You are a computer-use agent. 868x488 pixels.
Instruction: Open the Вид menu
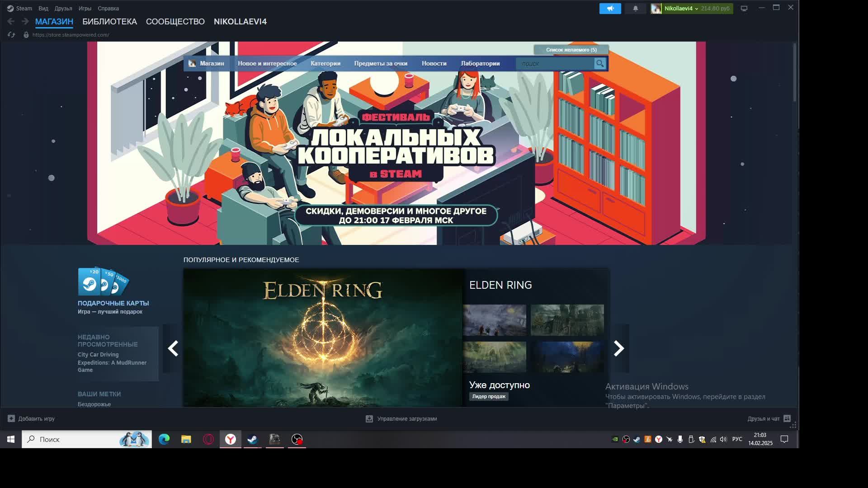click(43, 9)
